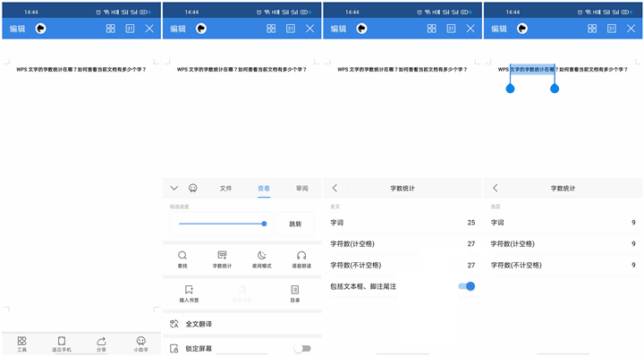Tap the 跳转 button

295,224
